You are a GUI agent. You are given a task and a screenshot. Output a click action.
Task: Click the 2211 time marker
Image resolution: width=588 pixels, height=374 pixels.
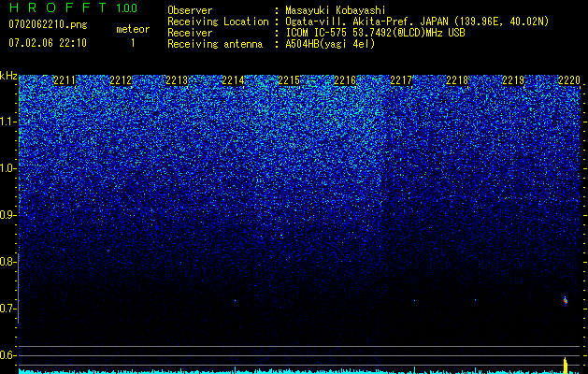65,80
